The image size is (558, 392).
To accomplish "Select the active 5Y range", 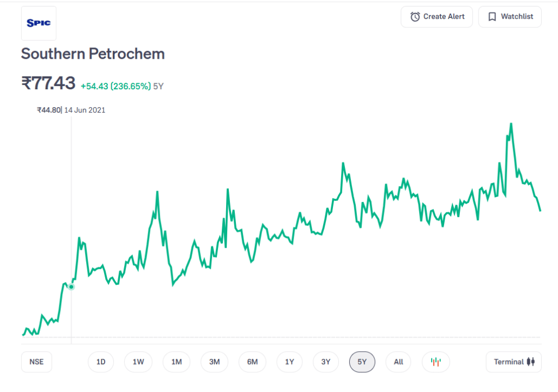I will click(362, 362).
